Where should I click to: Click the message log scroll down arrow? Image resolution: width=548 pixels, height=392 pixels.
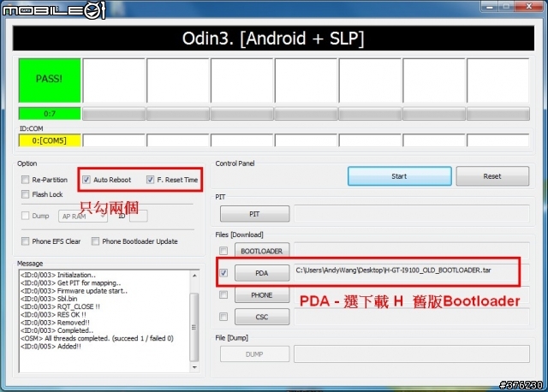coord(194,367)
